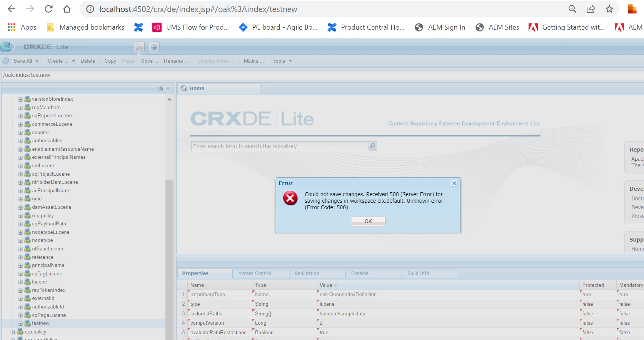Switch to the Console tab
644x340 pixels.
pyautogui.click(x=374, y=273)
